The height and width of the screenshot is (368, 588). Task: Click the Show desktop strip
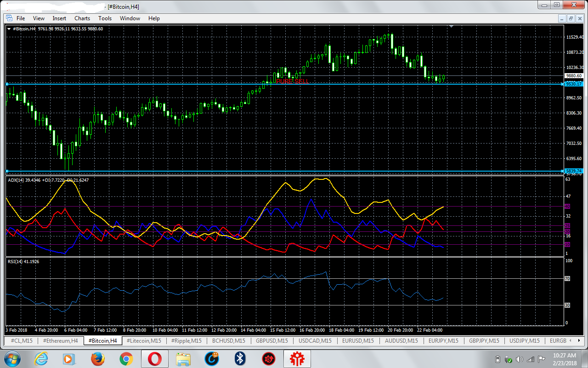point(585,359)
